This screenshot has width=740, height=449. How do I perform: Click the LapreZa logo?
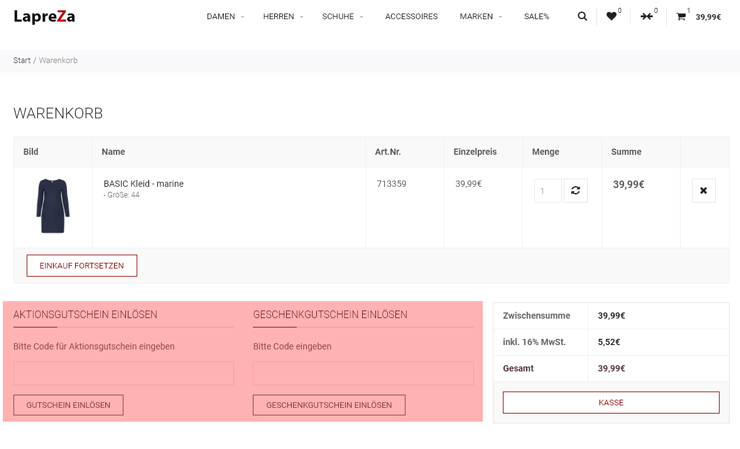44,17
